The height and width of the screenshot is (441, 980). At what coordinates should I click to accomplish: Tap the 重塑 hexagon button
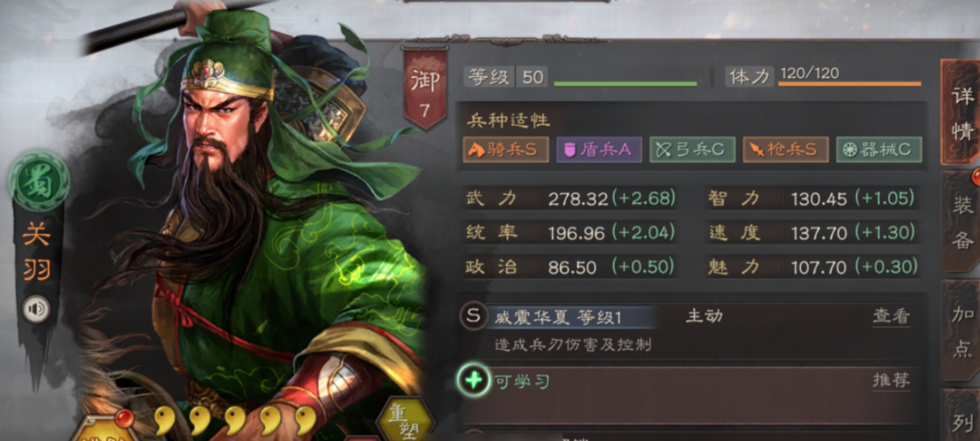click(x=405, y=420)
